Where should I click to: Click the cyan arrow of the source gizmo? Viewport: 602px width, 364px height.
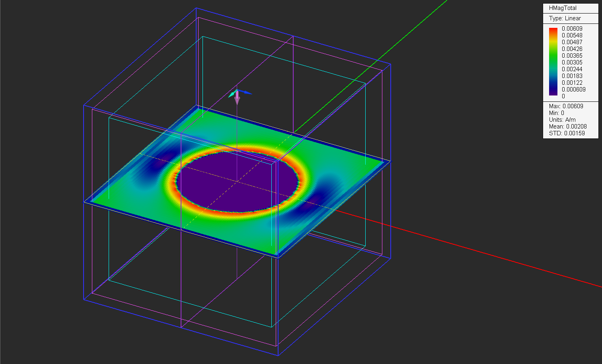pos(232,95)
